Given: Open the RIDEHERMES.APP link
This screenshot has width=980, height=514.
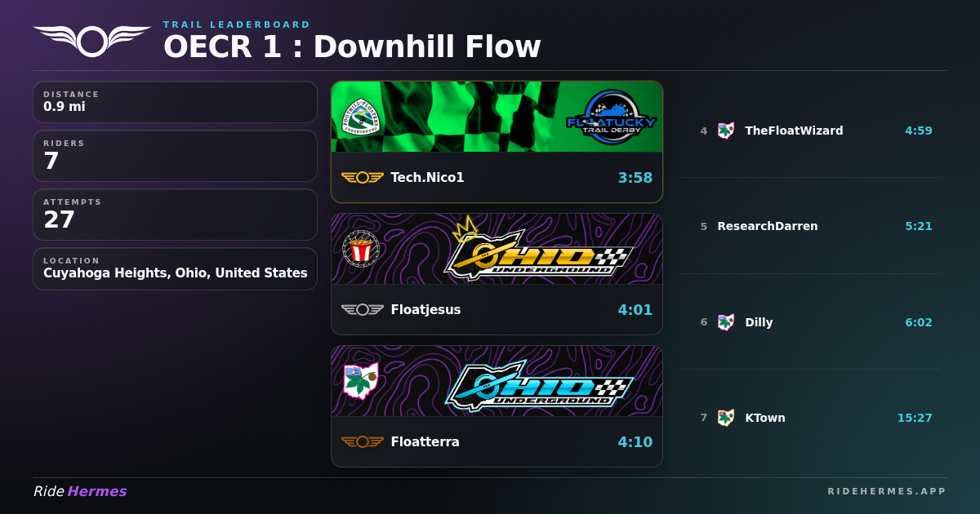Looking at the screenshot, I should tap(887, 491).
